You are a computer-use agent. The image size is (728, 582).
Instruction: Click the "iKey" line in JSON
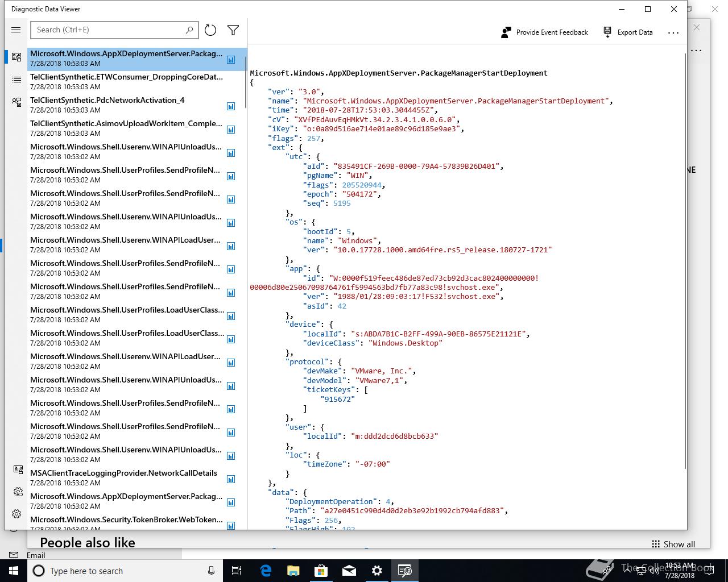pos(366,128)
